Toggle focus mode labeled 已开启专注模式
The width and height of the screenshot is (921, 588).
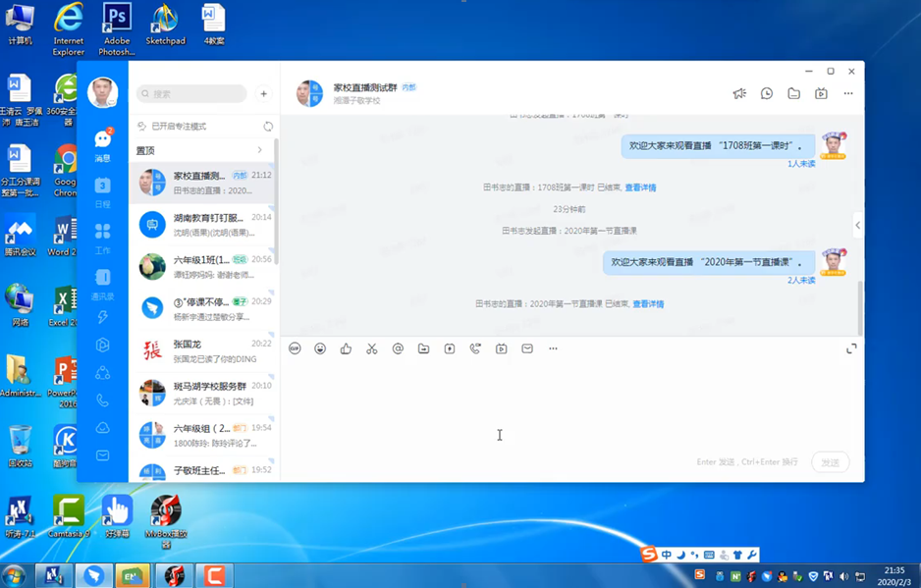pyautogui.click(x=179, y=127)
